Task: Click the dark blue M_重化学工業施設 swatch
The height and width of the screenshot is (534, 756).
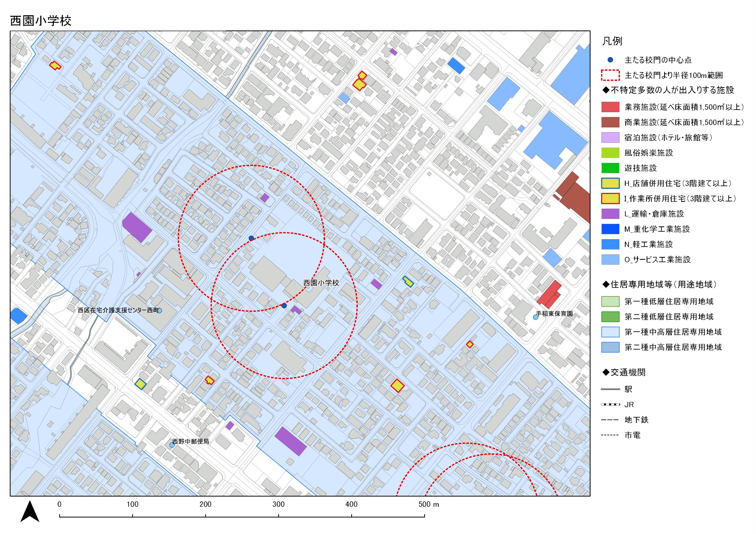Action: [610, 229]
